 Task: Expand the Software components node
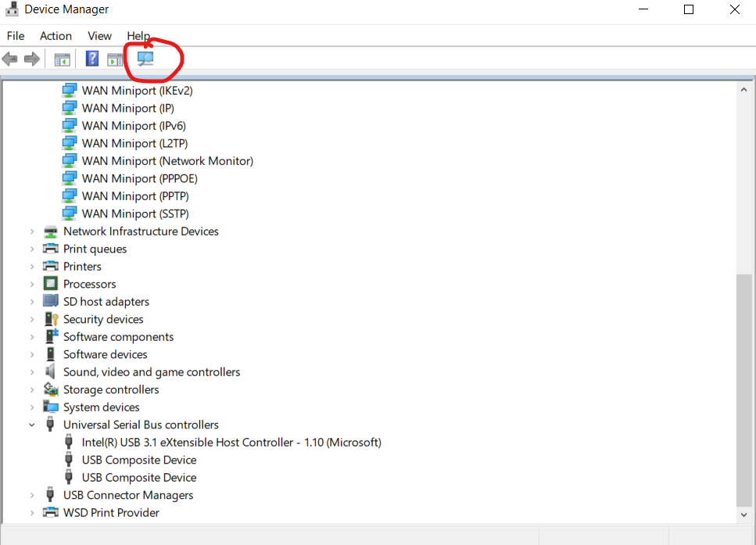pos(32,337)
